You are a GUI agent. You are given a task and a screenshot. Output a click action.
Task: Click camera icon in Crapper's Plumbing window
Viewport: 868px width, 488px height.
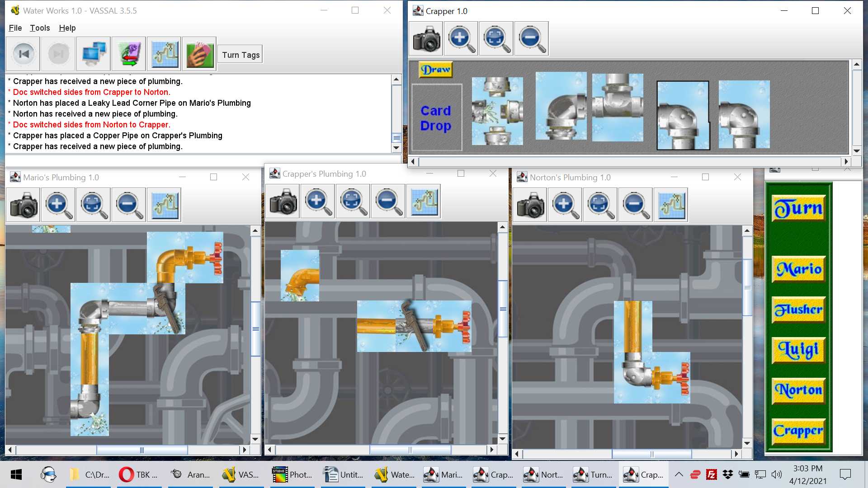click(x=283, y=201)
